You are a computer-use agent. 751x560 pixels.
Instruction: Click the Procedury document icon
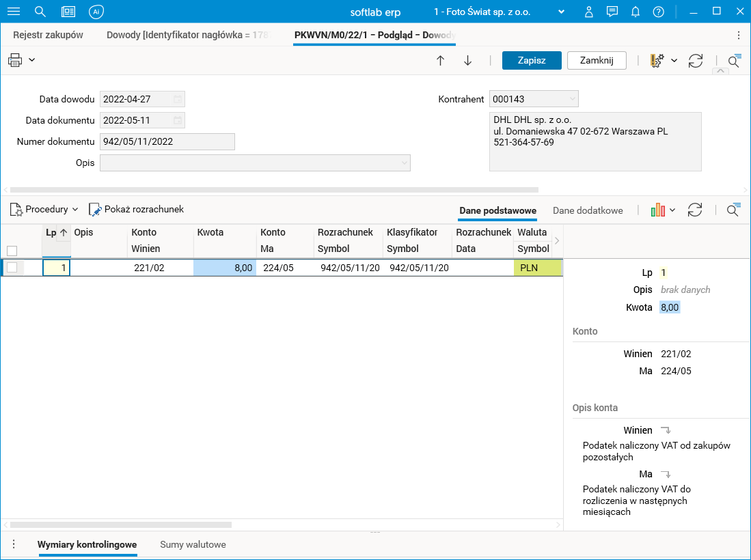[16, 210]
